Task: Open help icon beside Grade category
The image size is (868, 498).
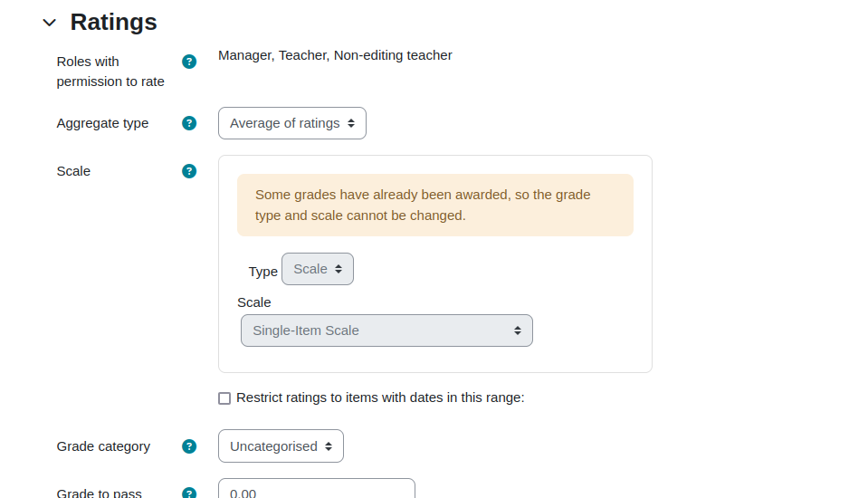Action: pyautogui.click(x=189, y=446)
